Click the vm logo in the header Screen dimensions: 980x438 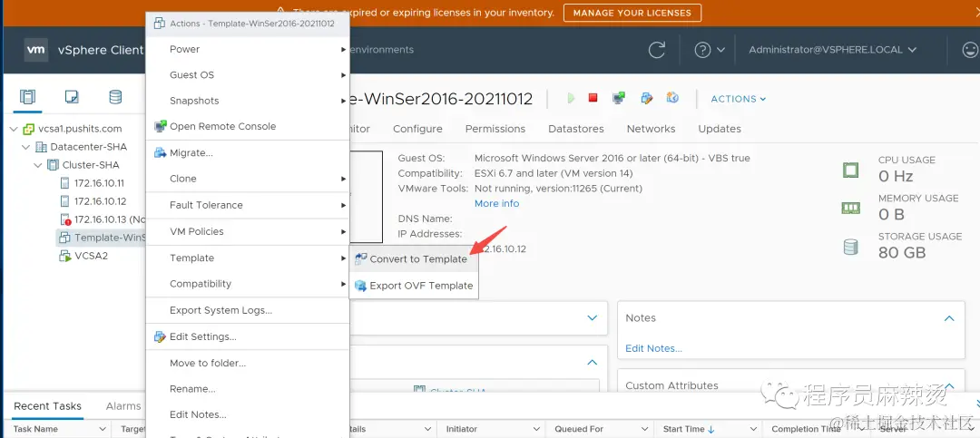[x=36, y=50]
